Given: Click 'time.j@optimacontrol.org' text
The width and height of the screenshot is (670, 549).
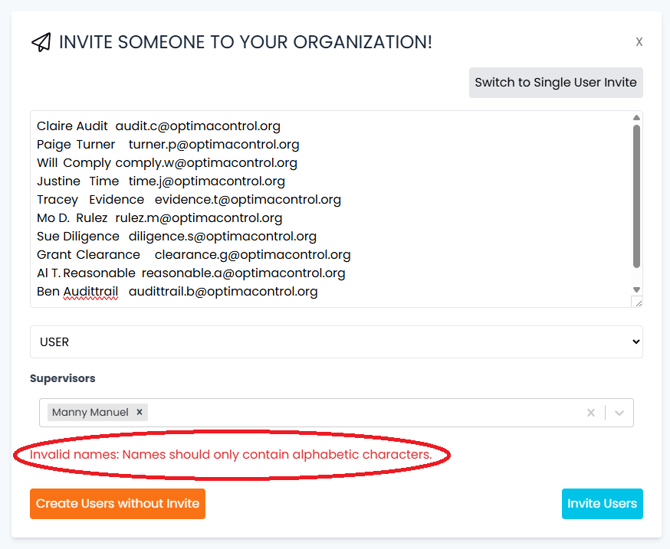Looking at the screenshot, I should click(207, 181).
